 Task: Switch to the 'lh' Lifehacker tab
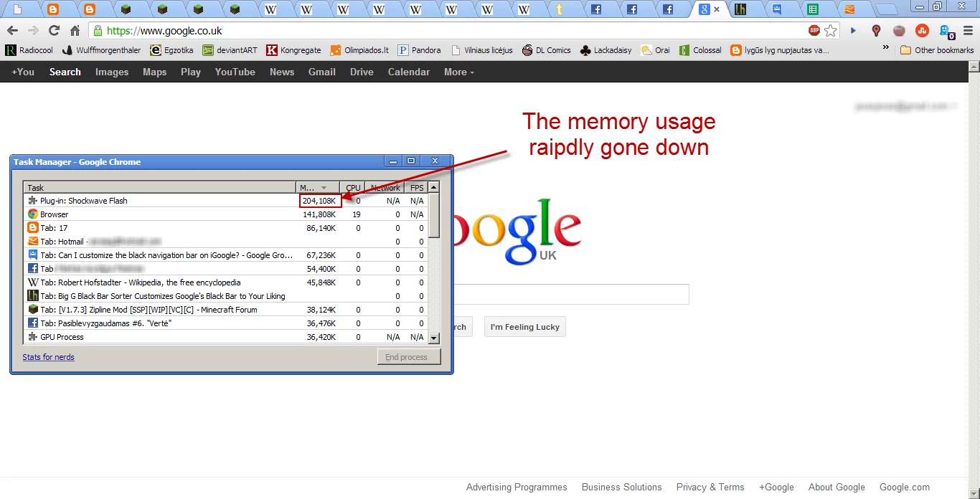click(x=740, y=9)
